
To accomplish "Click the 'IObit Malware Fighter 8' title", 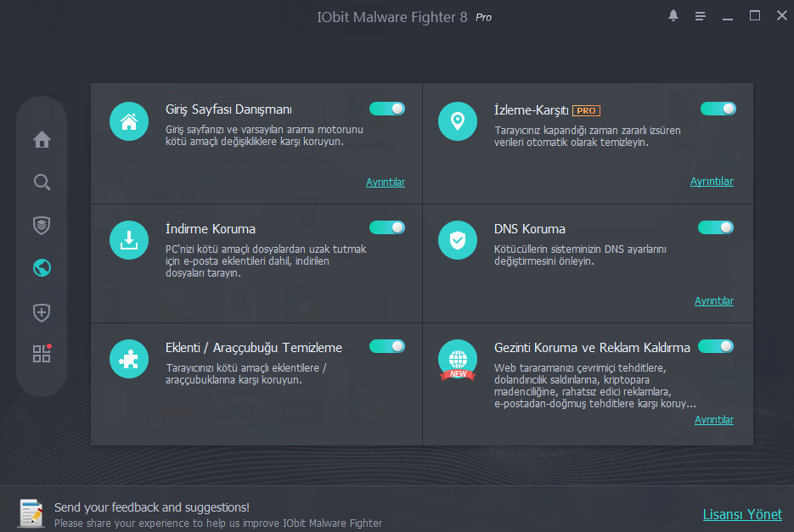I will [x=392, y=17].
